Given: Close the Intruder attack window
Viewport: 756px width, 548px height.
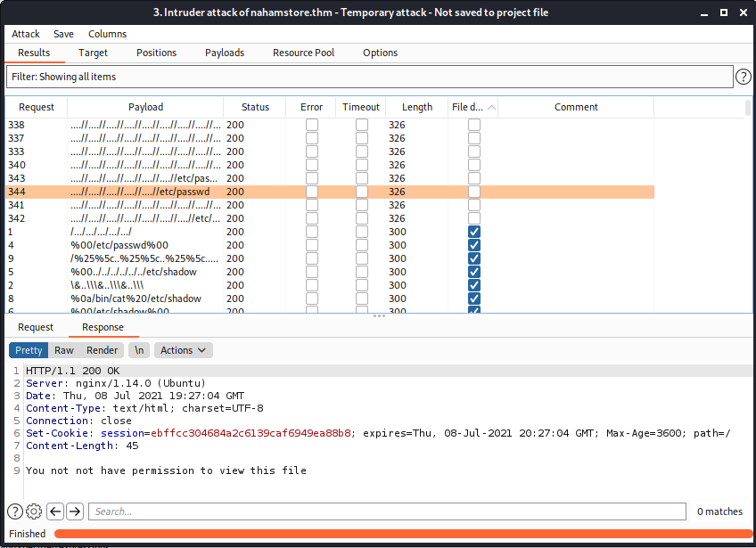Looking at the screenshot, I should coord(743,12).
